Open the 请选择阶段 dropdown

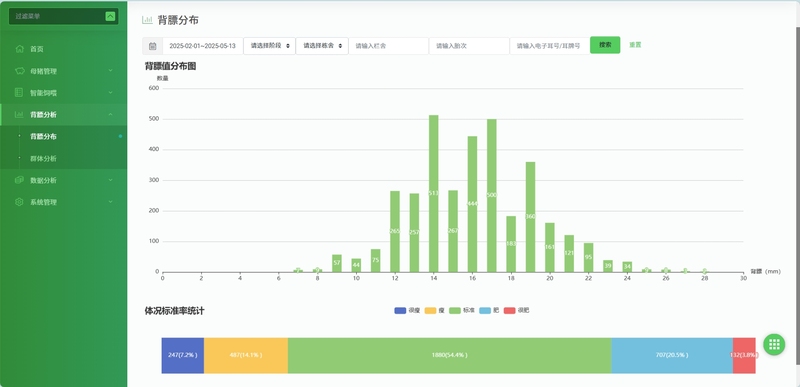269,46
